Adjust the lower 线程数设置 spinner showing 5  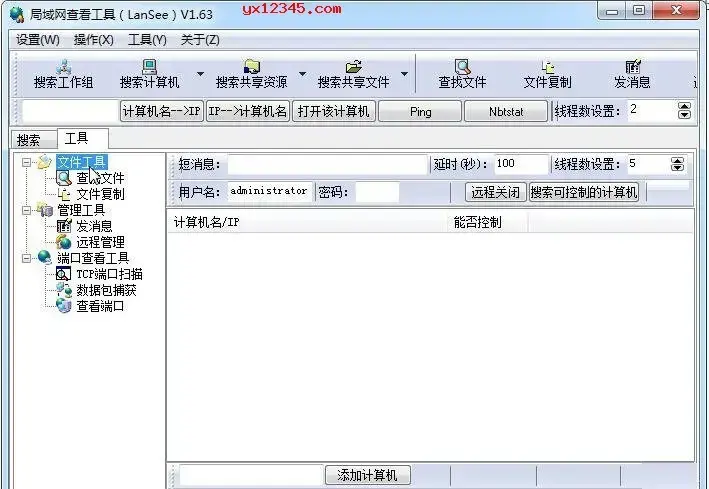pyautogui.click(x=677, y=164)
